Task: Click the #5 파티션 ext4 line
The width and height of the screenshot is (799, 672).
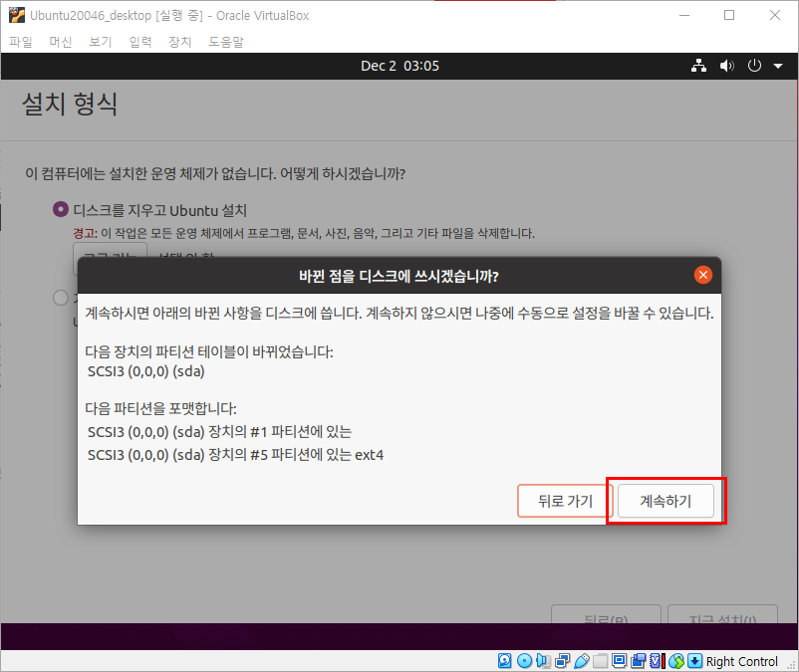Action: pyautogui.click(x=235, y=455)
